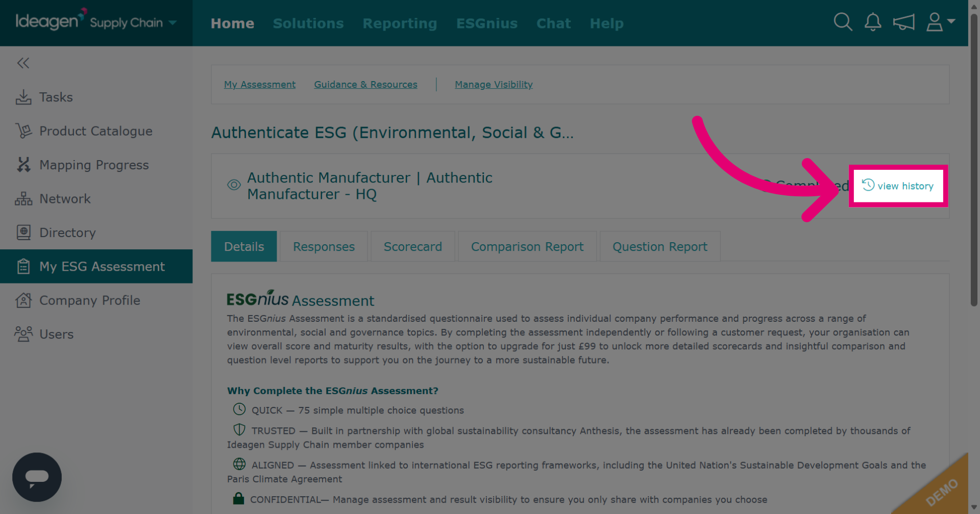Select the Details tab
Image resolution: width=980 pixels, height=514 pixels.
tap(244, 246)
